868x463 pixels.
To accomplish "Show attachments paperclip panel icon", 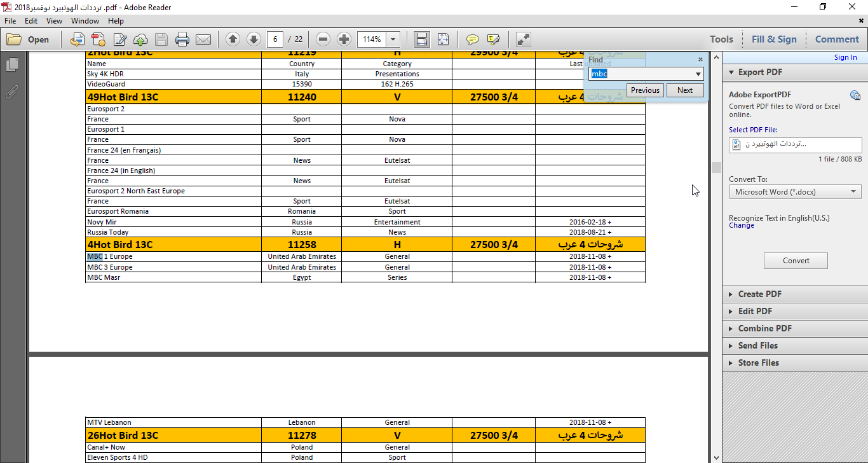I will pos(12,92).
